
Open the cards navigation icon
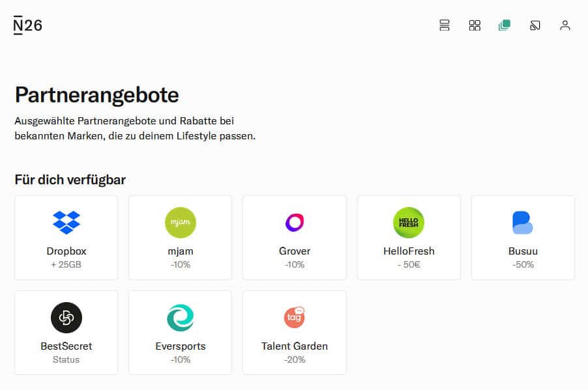click(535, 25)
